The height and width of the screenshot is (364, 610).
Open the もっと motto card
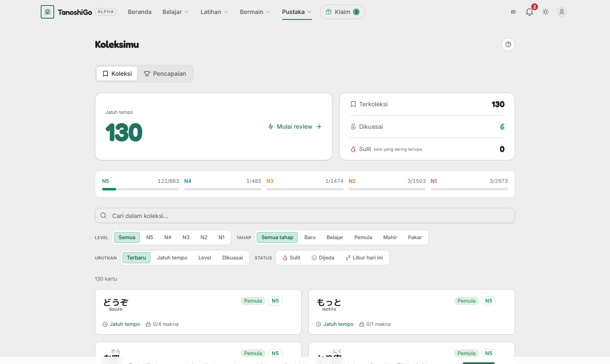(412, 312)
